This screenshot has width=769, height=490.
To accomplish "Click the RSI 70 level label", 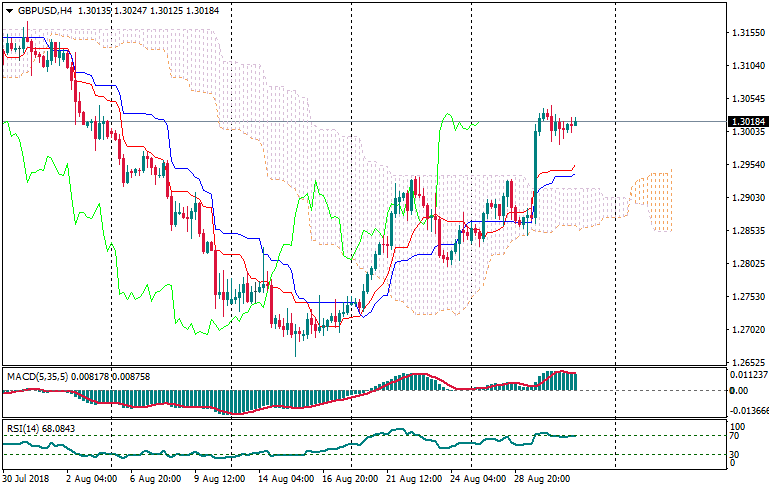I will coord(735,436).
